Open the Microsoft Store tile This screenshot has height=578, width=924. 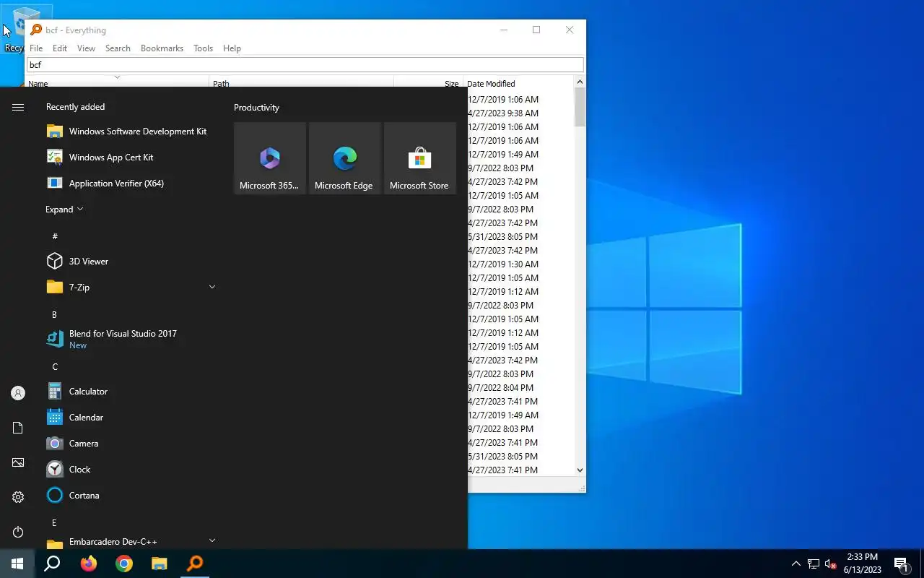pos(420,158)
